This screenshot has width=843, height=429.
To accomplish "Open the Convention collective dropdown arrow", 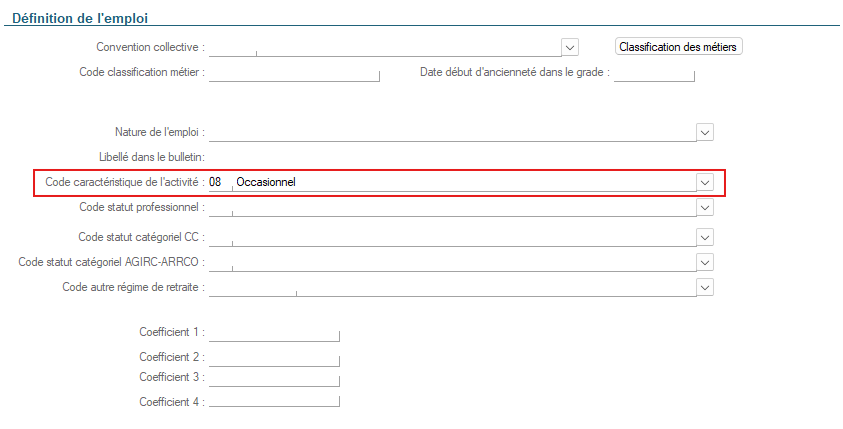I will tap(570, 47).
